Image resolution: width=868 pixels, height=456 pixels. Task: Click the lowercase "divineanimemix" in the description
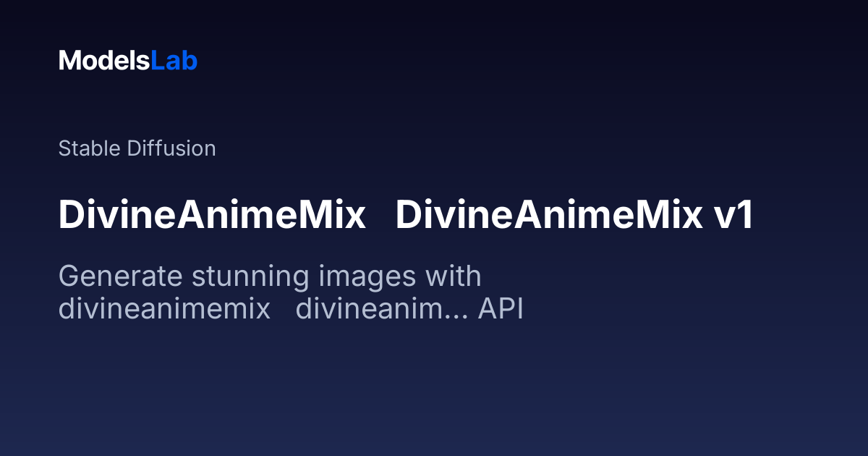[164, 309]
